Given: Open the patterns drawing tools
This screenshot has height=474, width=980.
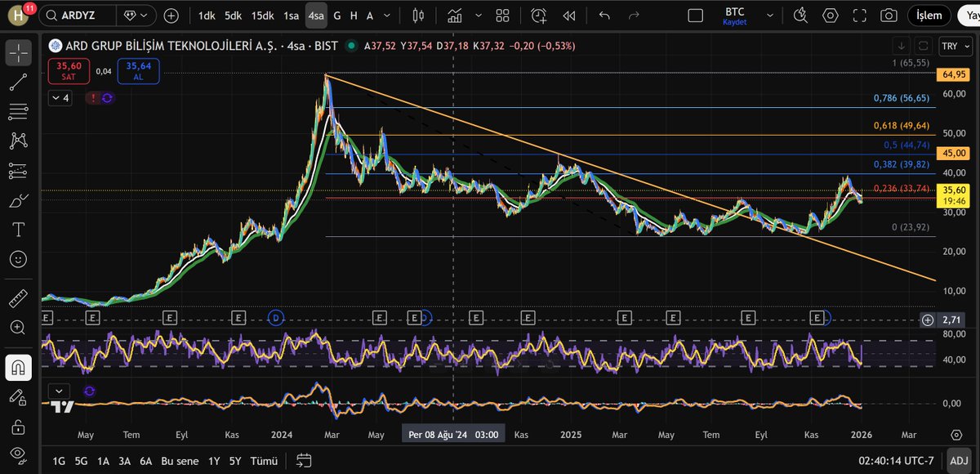Looking at the screenshot, I should [x=18, y=141].
